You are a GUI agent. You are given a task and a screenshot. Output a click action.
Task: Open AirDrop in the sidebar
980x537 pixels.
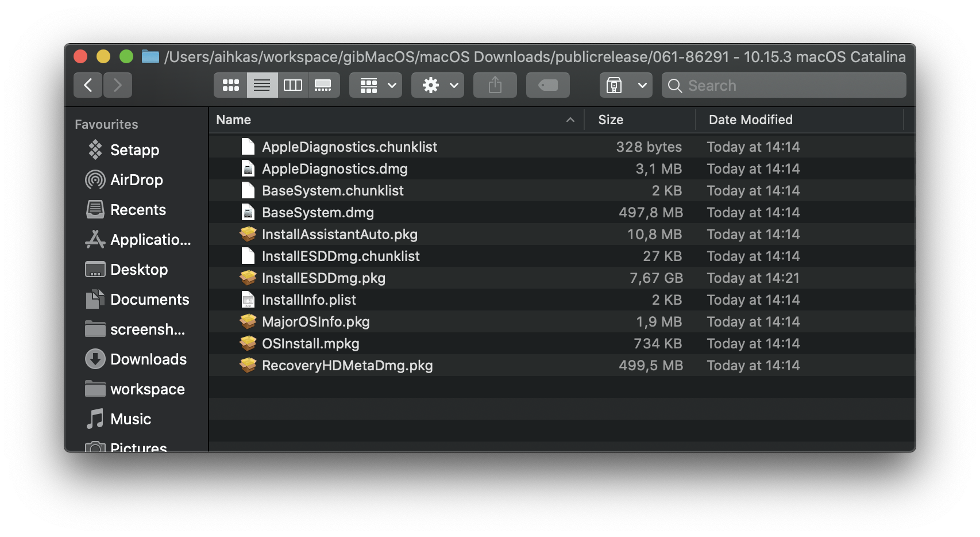pyautogui.click(x=137, y=180)
